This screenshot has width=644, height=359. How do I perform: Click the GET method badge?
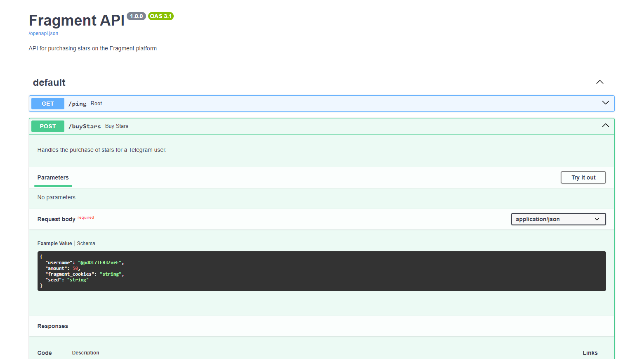[48, 104]
